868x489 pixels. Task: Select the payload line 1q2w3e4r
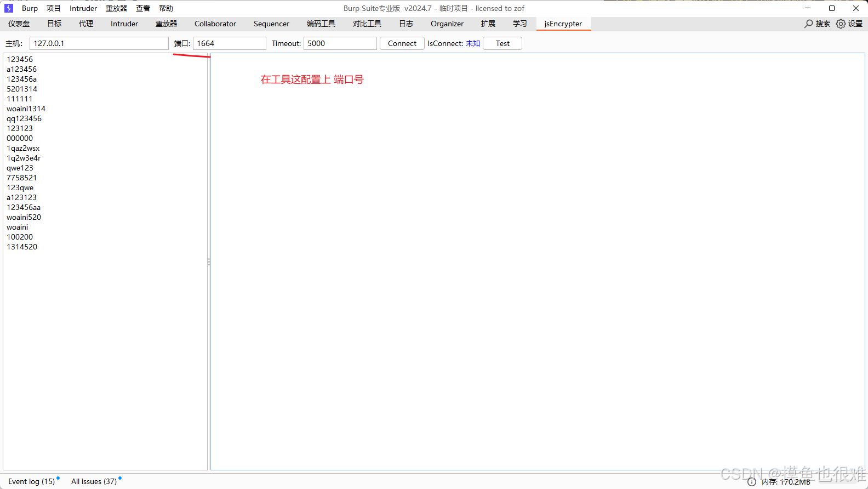[x=24, y=158]
